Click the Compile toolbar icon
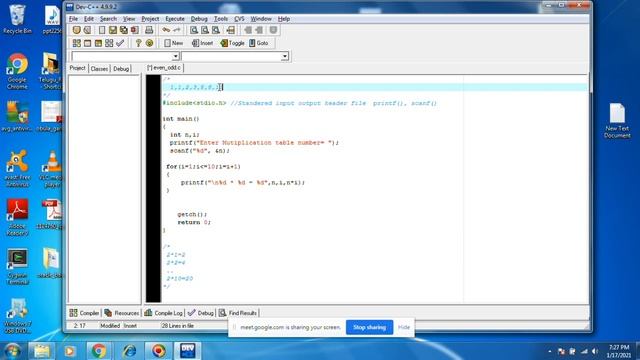The height and width of the screenshot is (360, 640). [x=76, y=43]
